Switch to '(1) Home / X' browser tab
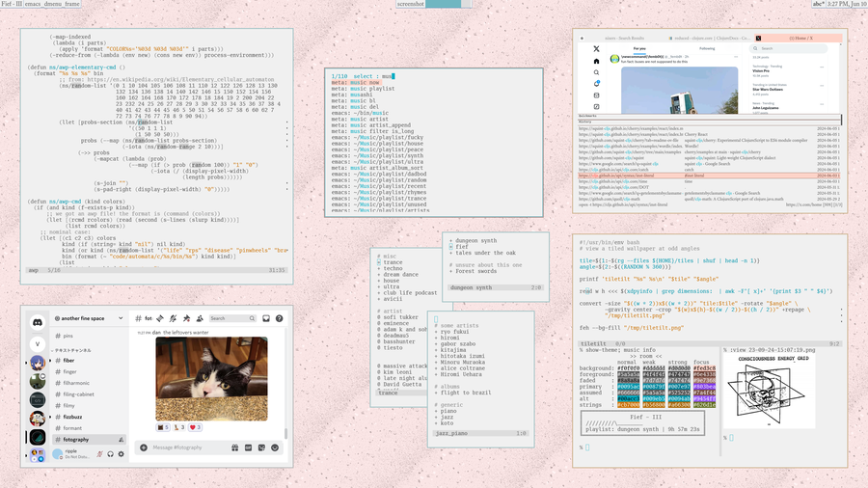The image size is (868, 488). click(x=799, y=39)
